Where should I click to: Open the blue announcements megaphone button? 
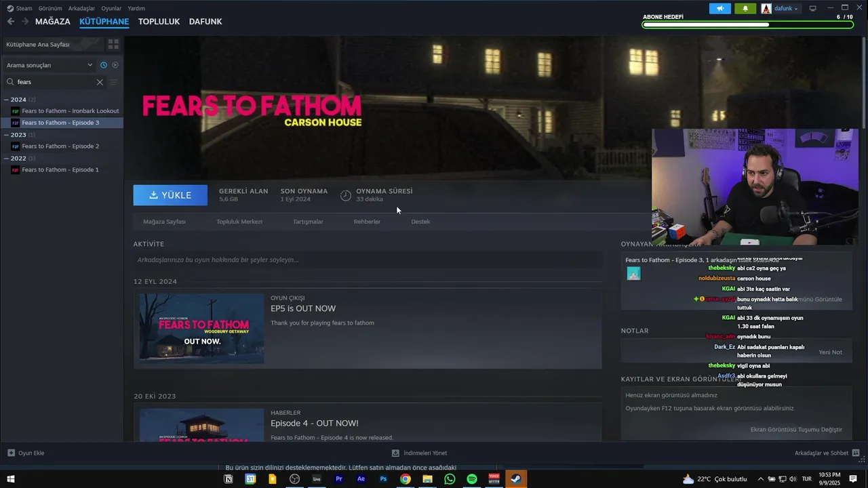pyautogui.click(x=720, y=8)
